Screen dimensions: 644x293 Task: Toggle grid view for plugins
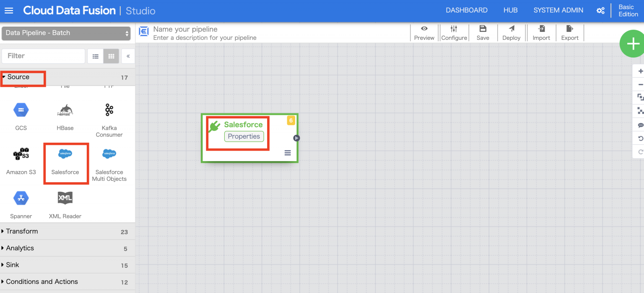pyautogui.click(x=111, y=56)
